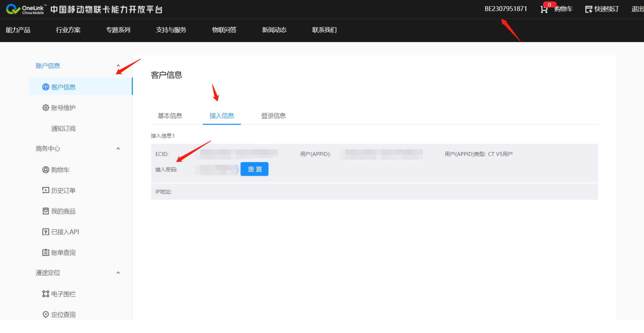Open the shopping cart icon in header
The height and width of the screenshot is (333, 644).
click(544, 9)
